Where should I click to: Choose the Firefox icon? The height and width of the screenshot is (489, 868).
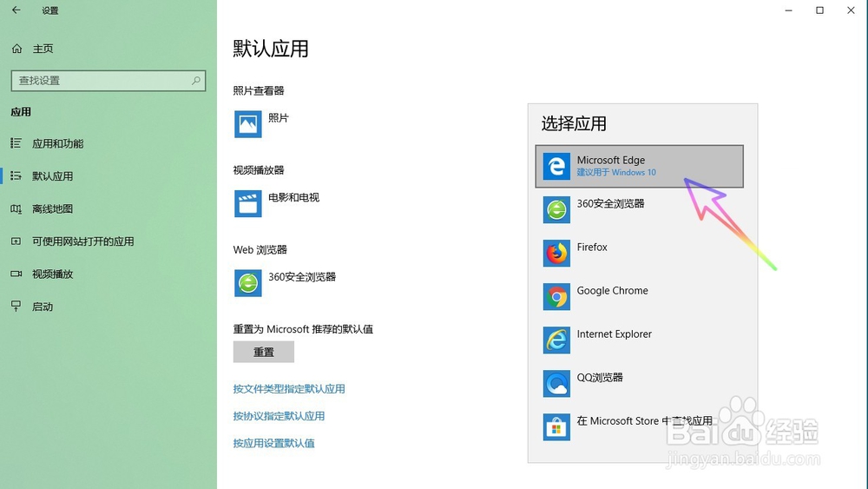[x=556, y=253]
